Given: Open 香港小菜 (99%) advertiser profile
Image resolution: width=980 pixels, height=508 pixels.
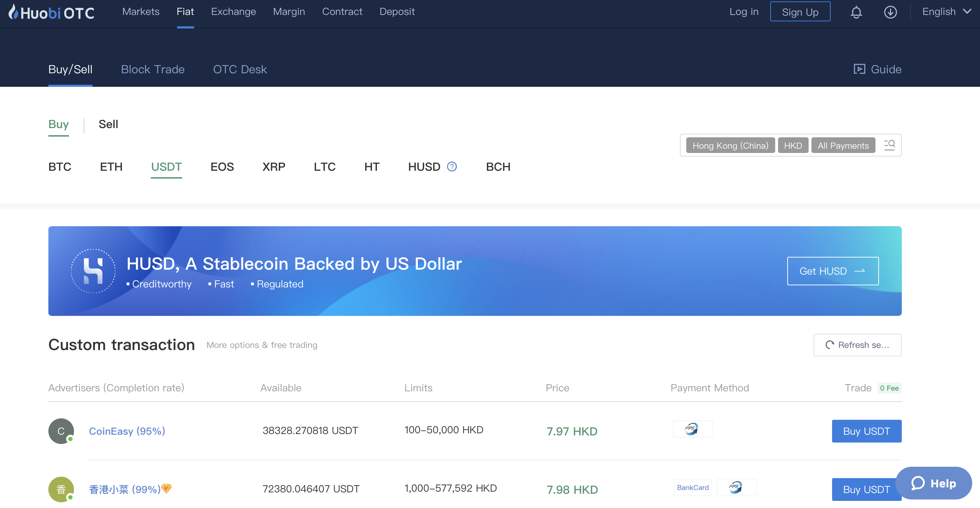Looking at the screenshot, I should tap(125, 489).
